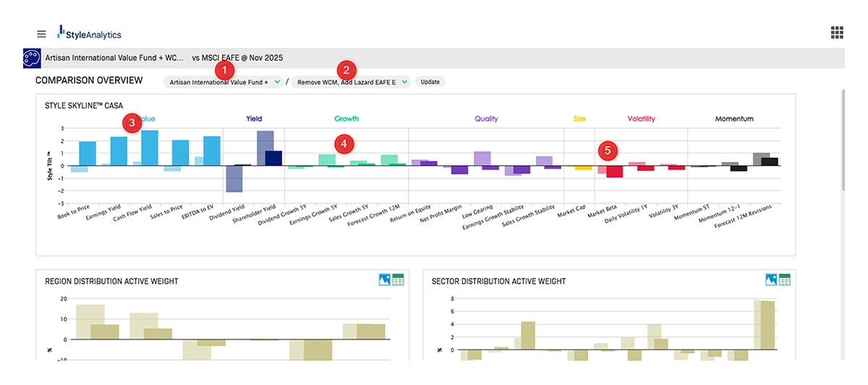Screen dimensions: 868x385
Task: Export Sector Distribution chart as image
Action: (x=772, y=280)
